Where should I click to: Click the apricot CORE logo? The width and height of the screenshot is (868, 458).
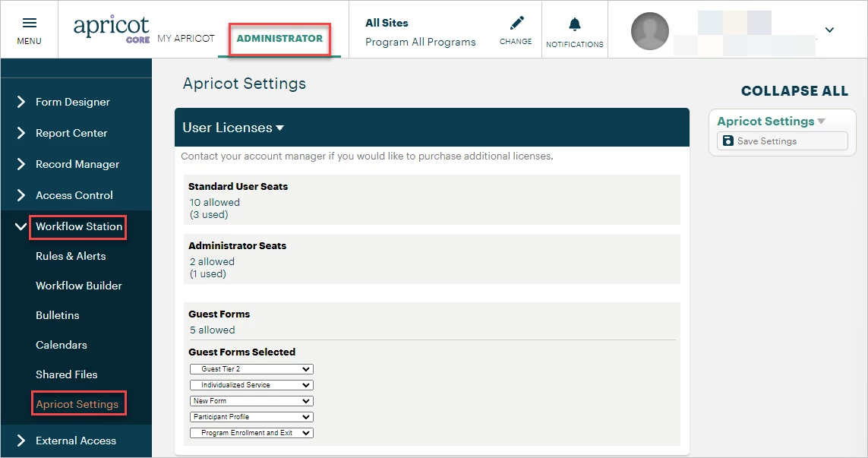(112, 30)
